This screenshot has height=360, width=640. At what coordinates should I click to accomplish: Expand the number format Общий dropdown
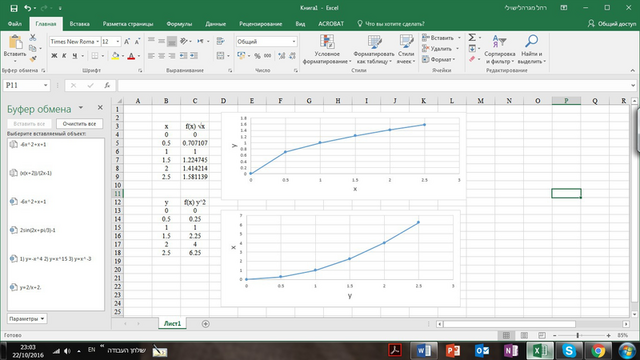click(293, 42)
